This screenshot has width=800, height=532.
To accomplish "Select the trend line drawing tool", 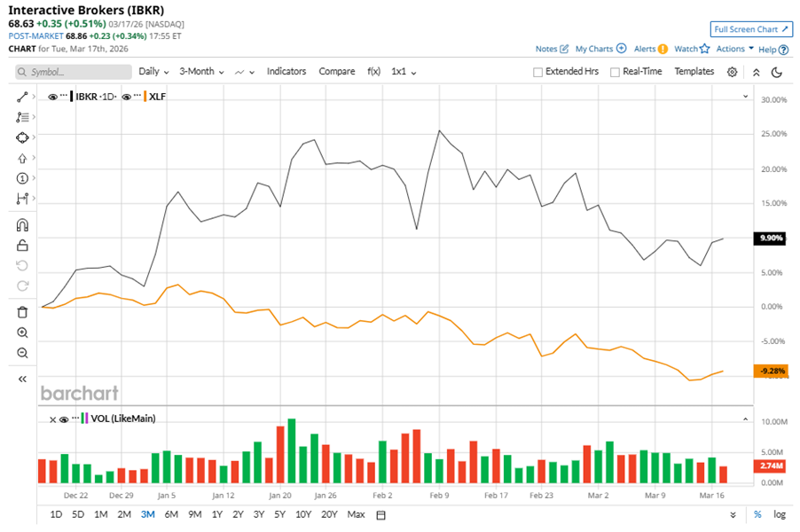I will click(23, 96).
